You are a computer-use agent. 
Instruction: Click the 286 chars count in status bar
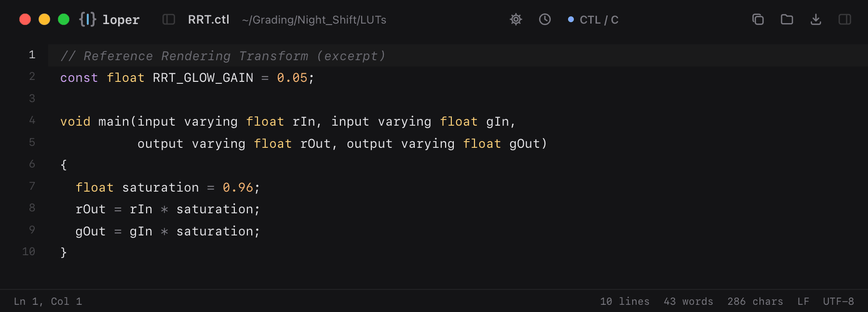coord(755,301)
